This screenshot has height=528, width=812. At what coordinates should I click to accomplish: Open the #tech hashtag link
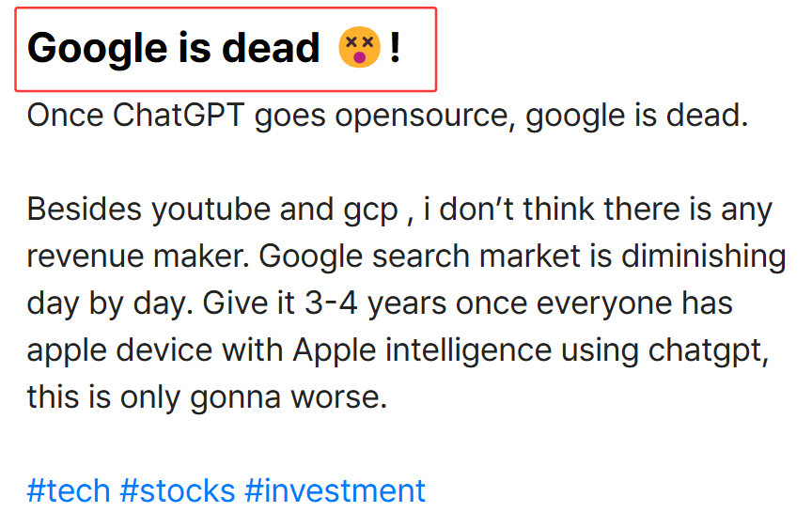tap(69, 490)
